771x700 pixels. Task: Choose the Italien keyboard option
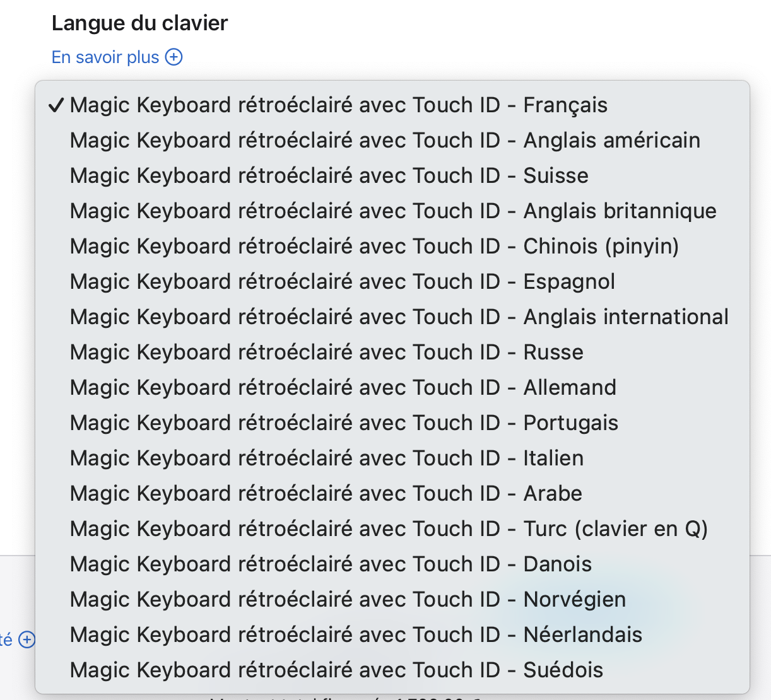tap(326, 458)
